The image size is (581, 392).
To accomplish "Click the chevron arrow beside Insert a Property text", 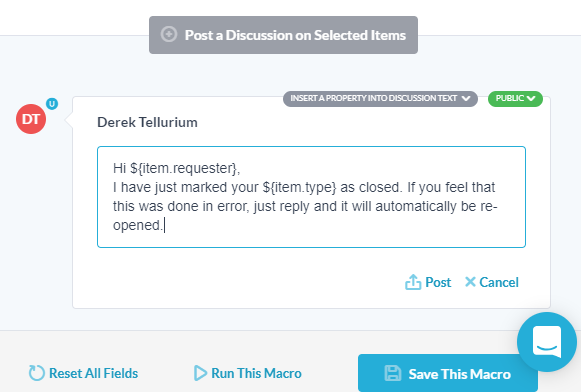I will click(x=466, y=99).
